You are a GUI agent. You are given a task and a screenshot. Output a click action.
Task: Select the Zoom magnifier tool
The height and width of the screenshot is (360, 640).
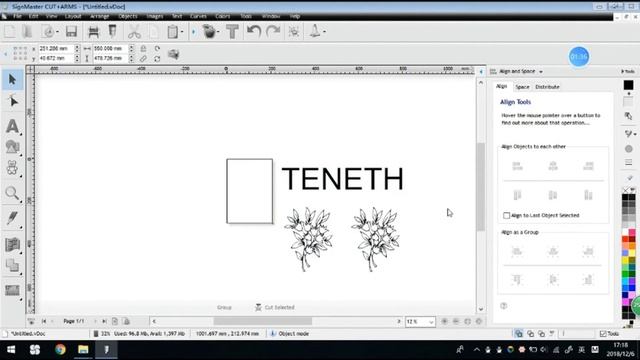point(12,193)
